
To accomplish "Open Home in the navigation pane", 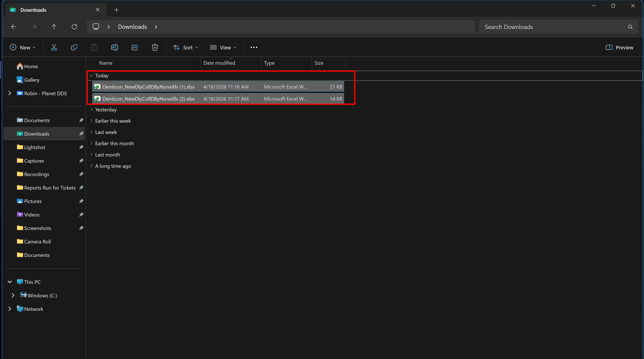I will 27,66.
